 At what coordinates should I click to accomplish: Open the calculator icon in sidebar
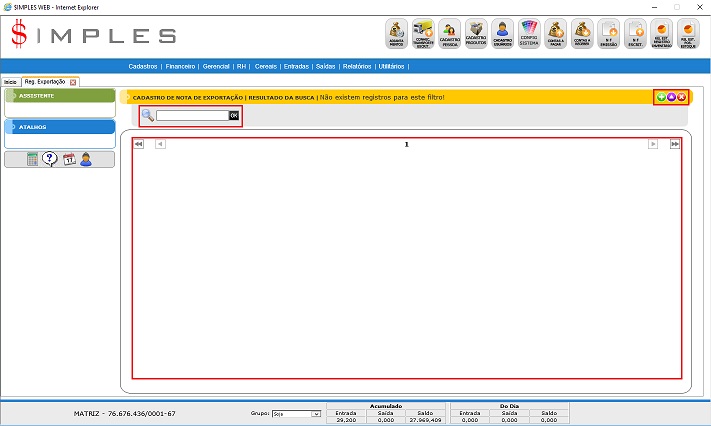[x=33, y=159]
